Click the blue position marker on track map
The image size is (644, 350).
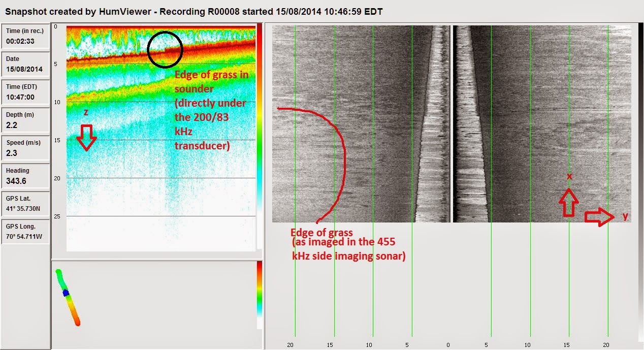pyautogui.click(x=66, y=293)
